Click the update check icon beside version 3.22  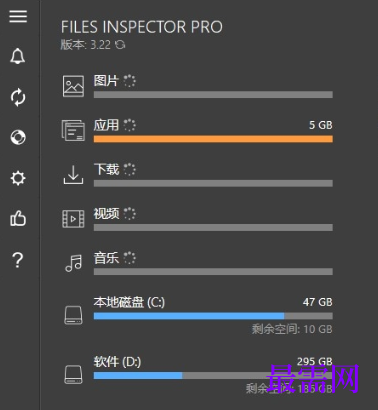pyautogui.click(x=120, y=44)
